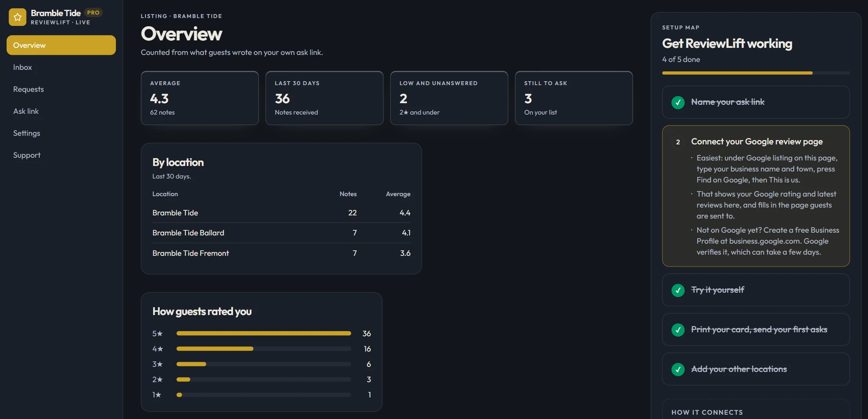Click the 36 count next to 5★
Image resolution: width=868 pixels, height=419 pixels.
pos(367,333)
